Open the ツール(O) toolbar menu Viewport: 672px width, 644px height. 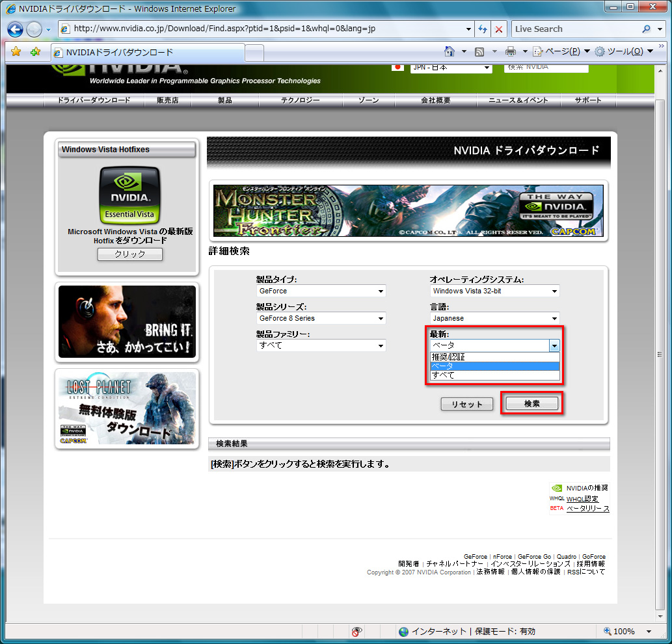[624, 51]
